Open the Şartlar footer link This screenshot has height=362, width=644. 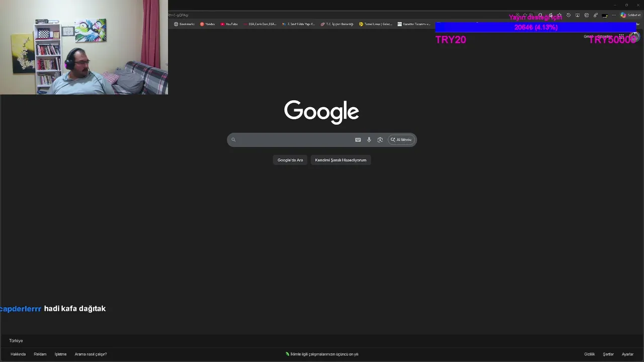click(608, 354)
